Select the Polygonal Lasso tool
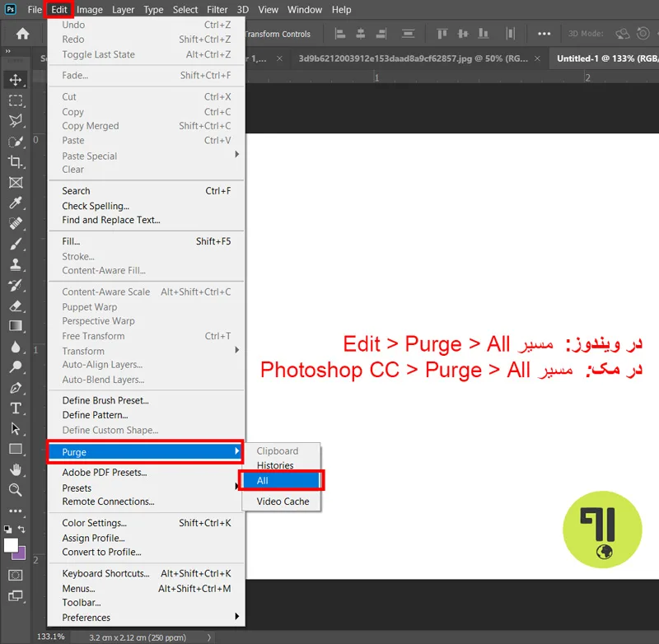 (16, 121)
